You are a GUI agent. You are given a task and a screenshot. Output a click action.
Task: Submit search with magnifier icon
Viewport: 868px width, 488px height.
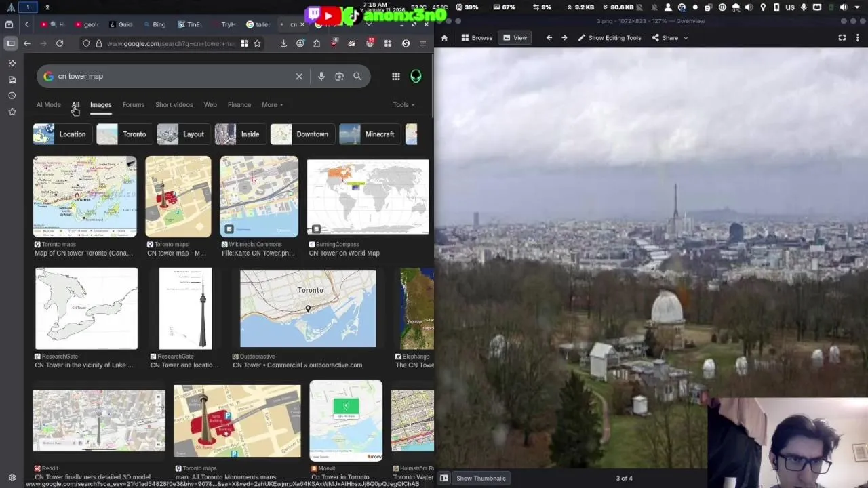pyautogui.click(x=357, y=76)
